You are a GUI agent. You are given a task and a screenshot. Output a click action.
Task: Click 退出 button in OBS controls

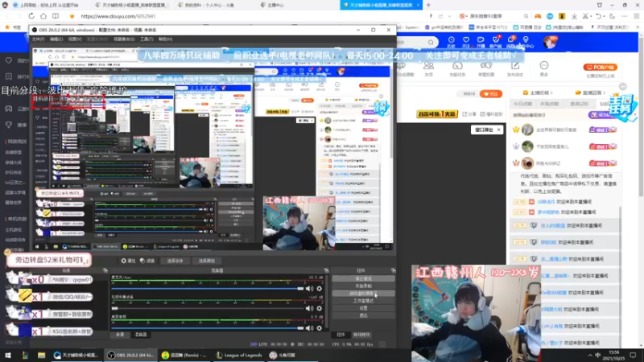(363, 315)
